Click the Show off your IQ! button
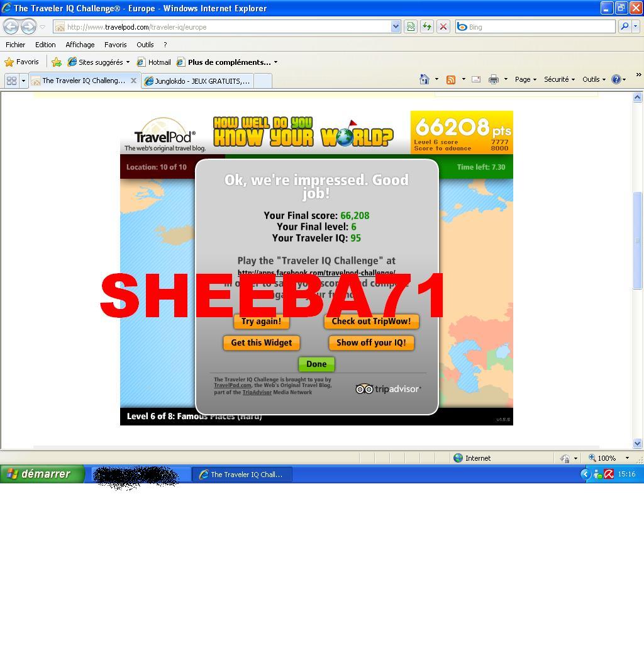The image size is (644, 647). coord(372,343)
